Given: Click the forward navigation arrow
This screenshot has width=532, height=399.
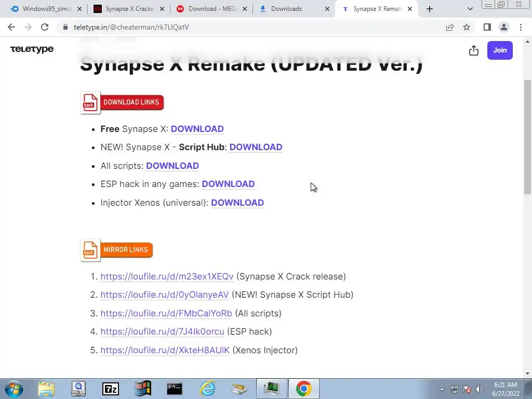Looking at the screenshot, I should point(28,27).
